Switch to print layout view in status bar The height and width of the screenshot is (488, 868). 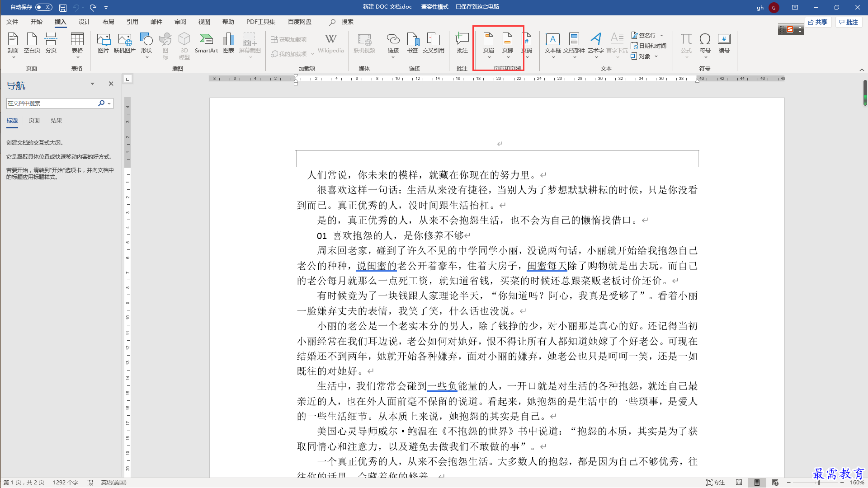pos(757,483)
